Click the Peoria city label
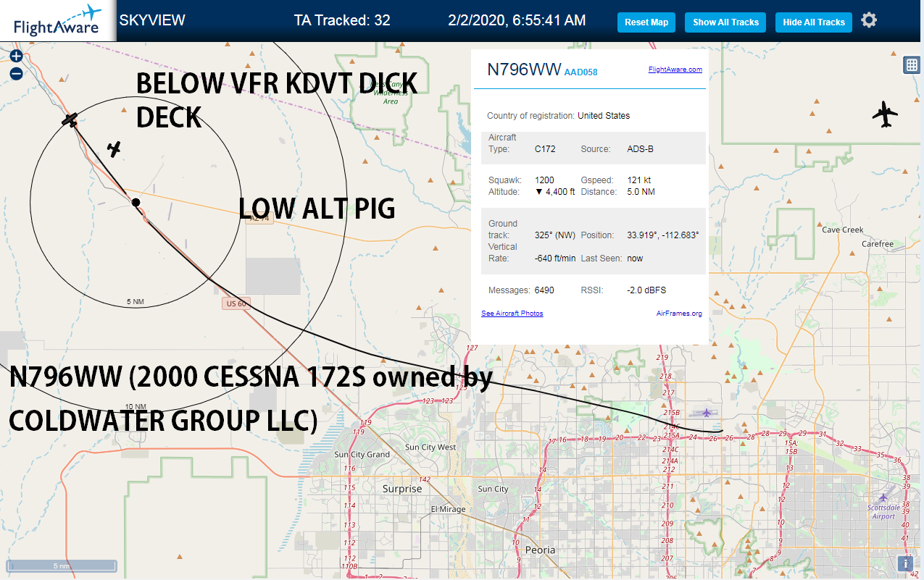 (x=540, y=550)
